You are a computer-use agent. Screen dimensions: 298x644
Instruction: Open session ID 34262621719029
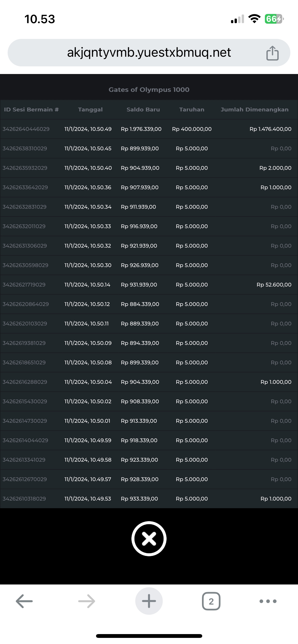[24, 285]
